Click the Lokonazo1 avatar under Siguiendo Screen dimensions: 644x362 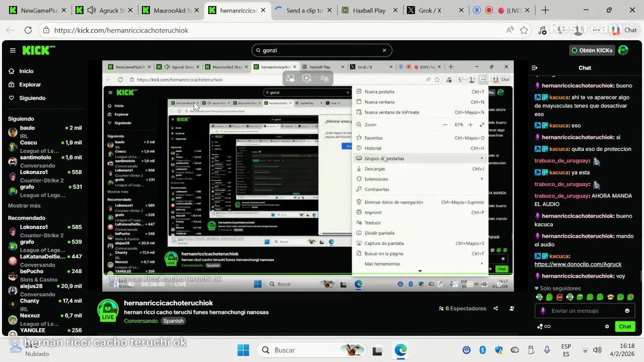13,176
